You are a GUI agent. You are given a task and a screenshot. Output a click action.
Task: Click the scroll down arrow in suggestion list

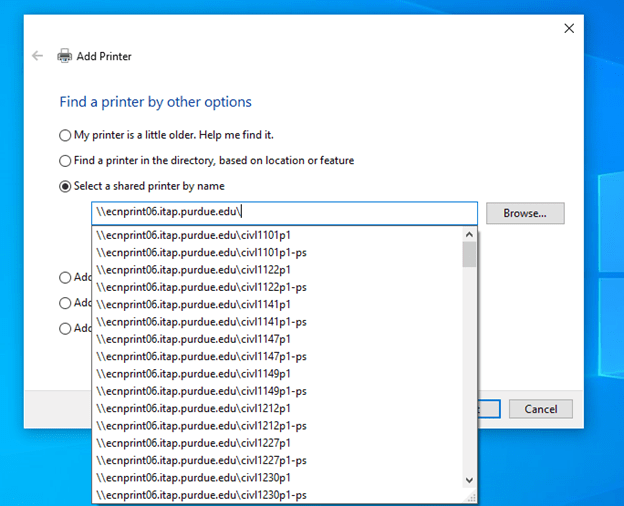coord(469,480)
